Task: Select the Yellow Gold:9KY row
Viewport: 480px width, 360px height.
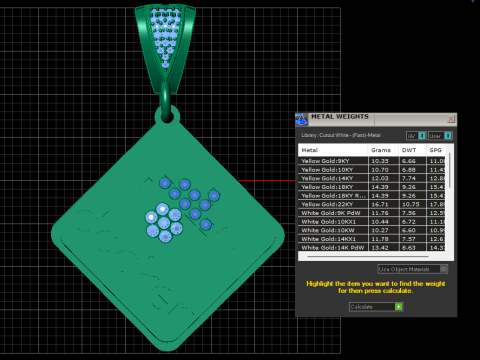Action: (x=371, y=161)
